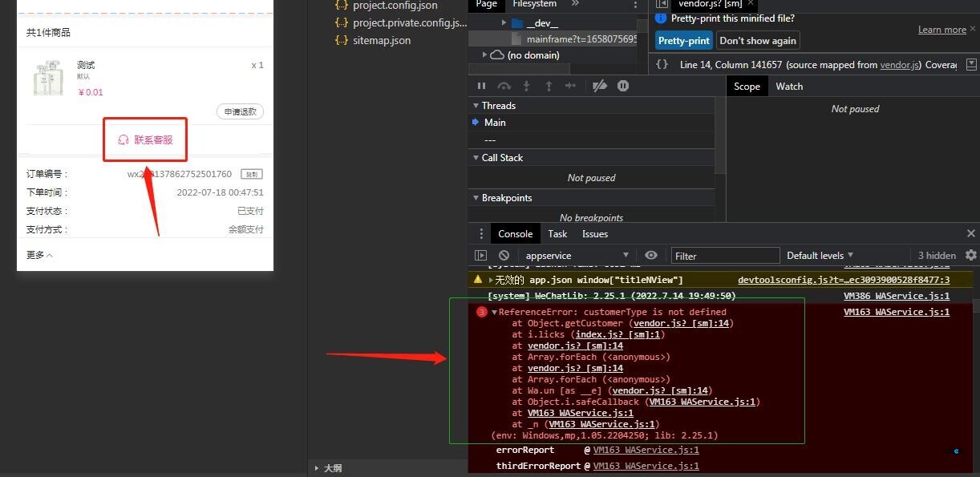Collapse the Threads section
The width and height of the screenshot is (980, 477).
coord(476,106)
